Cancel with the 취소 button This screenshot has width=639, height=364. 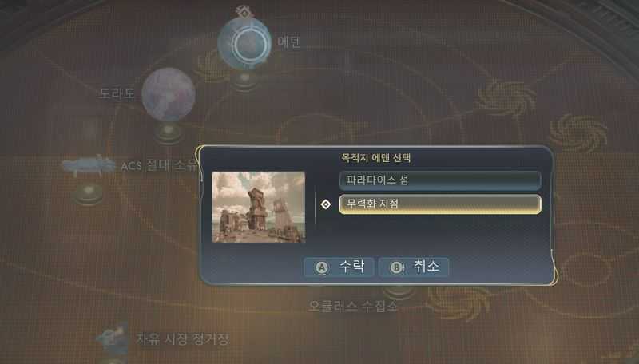(x=414, y=267)
